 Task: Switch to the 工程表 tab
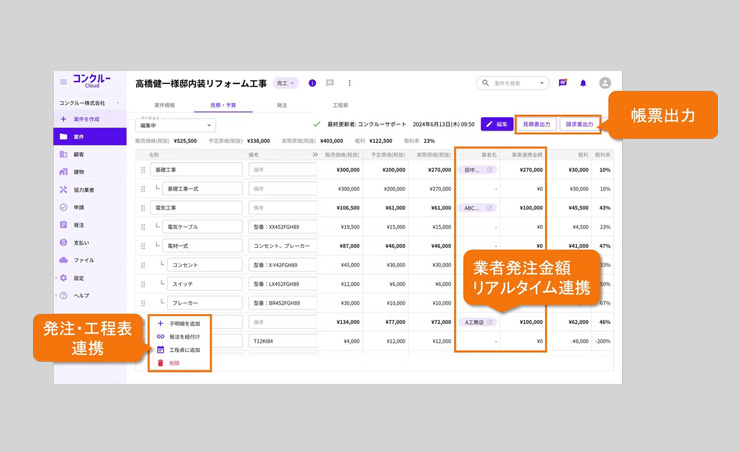coord(340,105)
